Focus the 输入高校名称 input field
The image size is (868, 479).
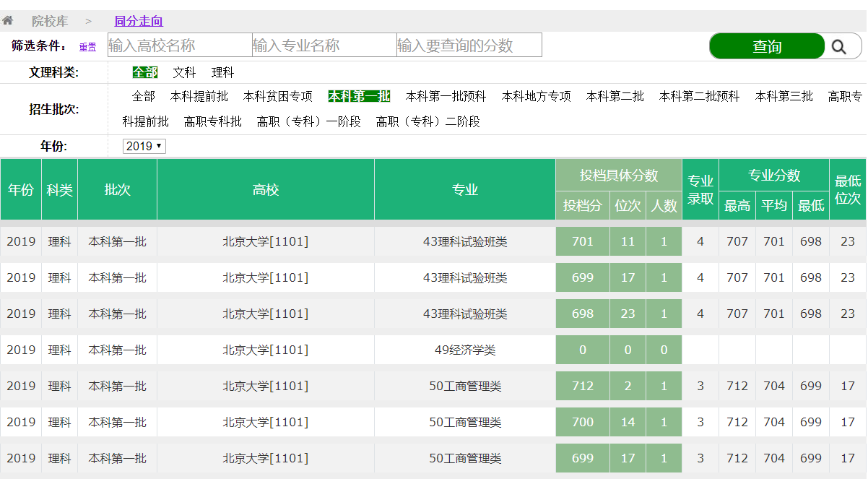coord(180,46)
